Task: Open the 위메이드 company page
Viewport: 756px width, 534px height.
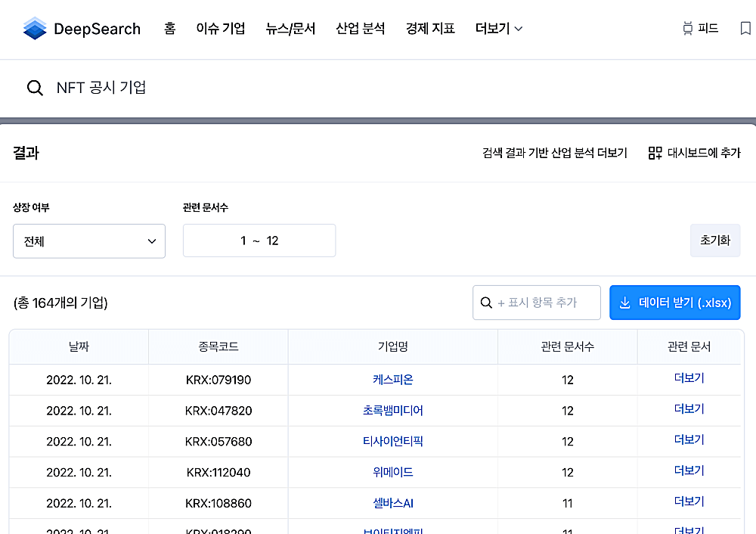Action: coord(392,472)
